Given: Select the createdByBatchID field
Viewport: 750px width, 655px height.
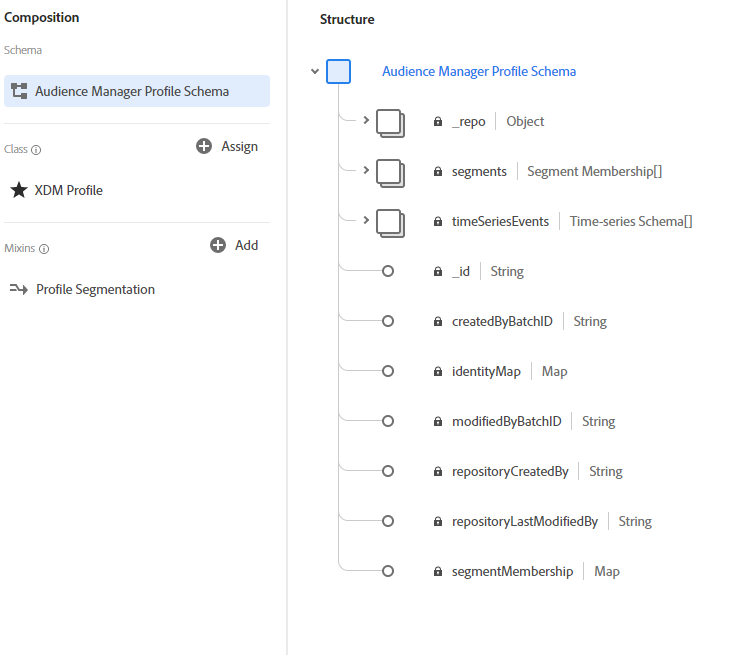Looking at the screenshot, I should [x=502, y=321].
